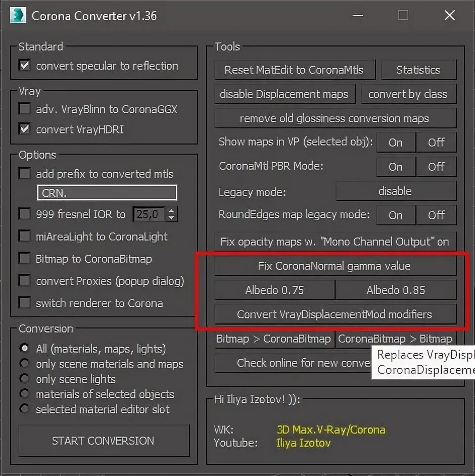The height and width of the screenshot is (476, 475).
Task: Tick switch renderer to Corona
Action: click(x=25, y=303)
